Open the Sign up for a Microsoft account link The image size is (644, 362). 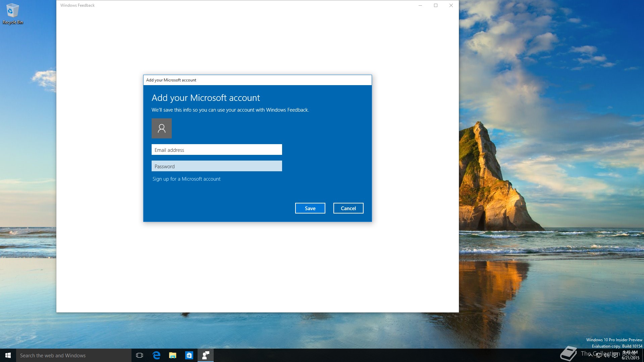[186, 179]
